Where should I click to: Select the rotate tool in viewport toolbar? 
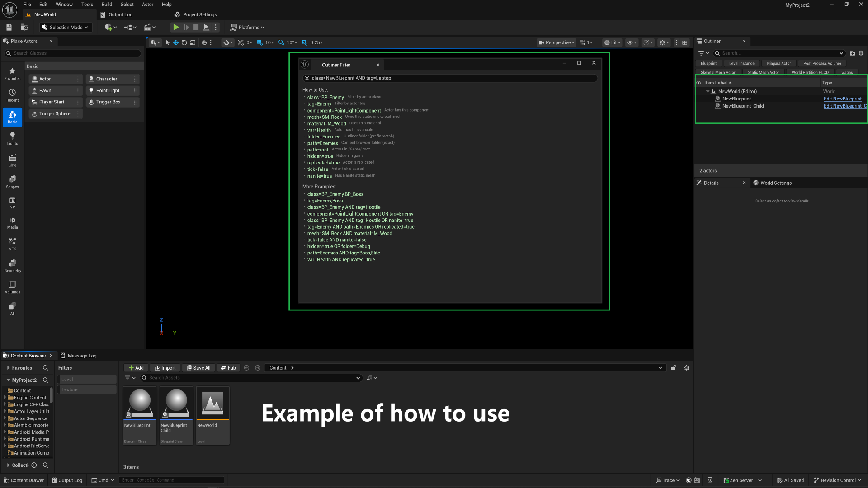tap(184, 42)
